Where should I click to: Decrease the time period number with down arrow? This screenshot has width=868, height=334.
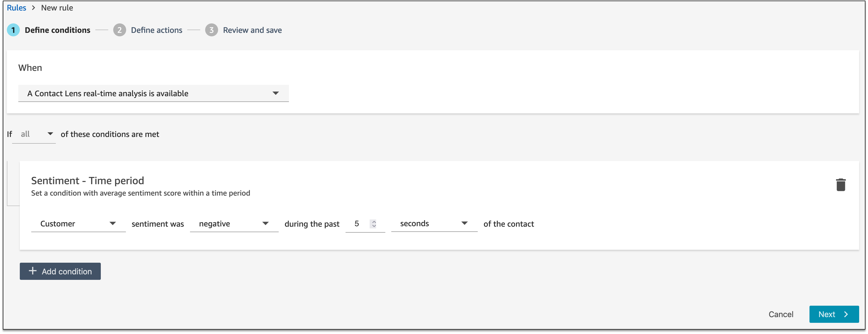(374, 226)
